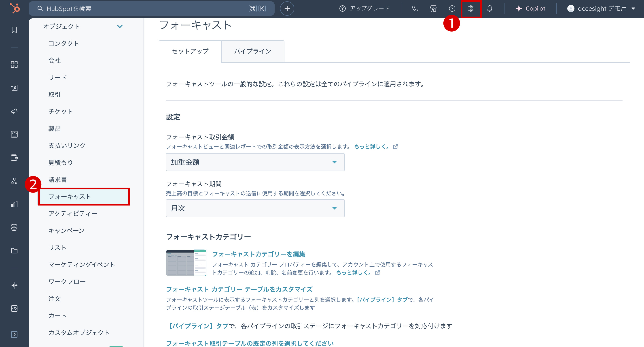The image size is (644, 347).
Task: Collapse the オブジェクト section chevron
Action: point(120,26)
